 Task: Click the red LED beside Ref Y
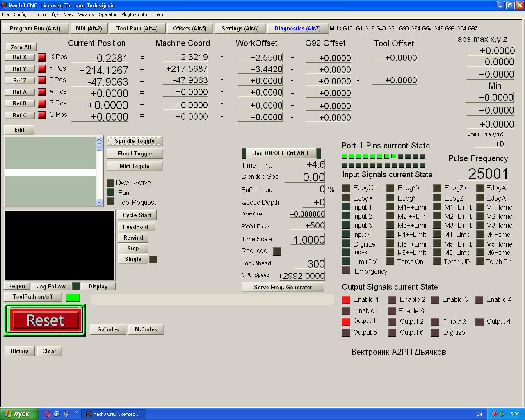tap(41, 68)
